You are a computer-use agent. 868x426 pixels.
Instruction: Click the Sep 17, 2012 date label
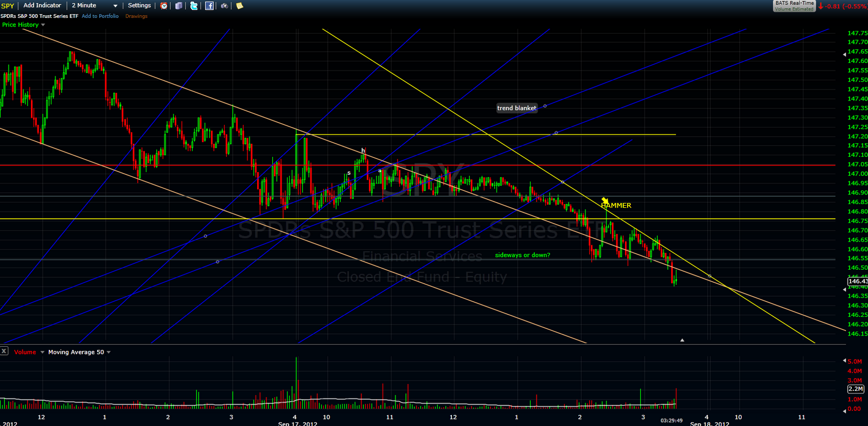click(x=297, y=424)
